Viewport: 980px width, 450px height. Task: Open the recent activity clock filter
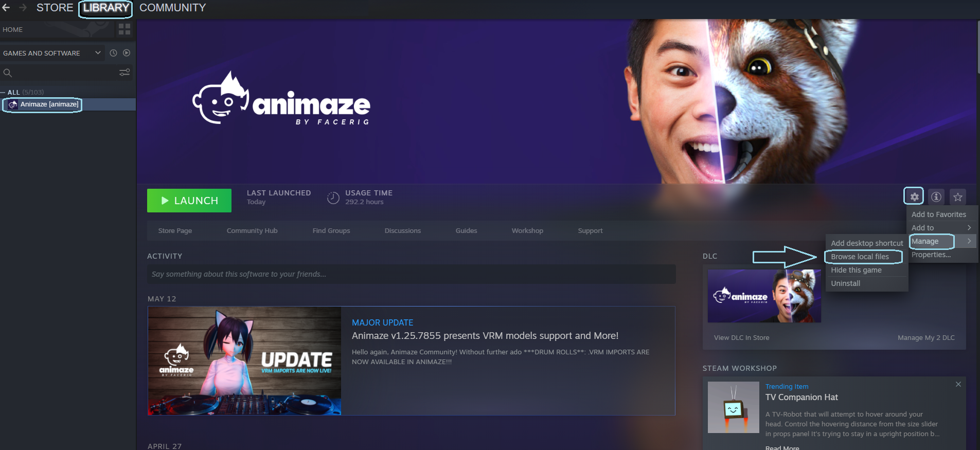point(113,53)
